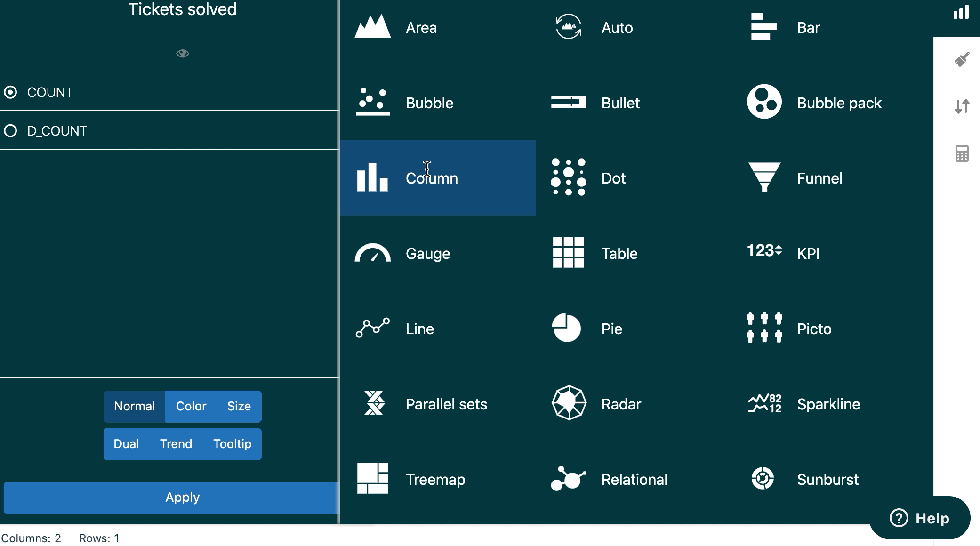Click the Apply button

coord(182,497)
